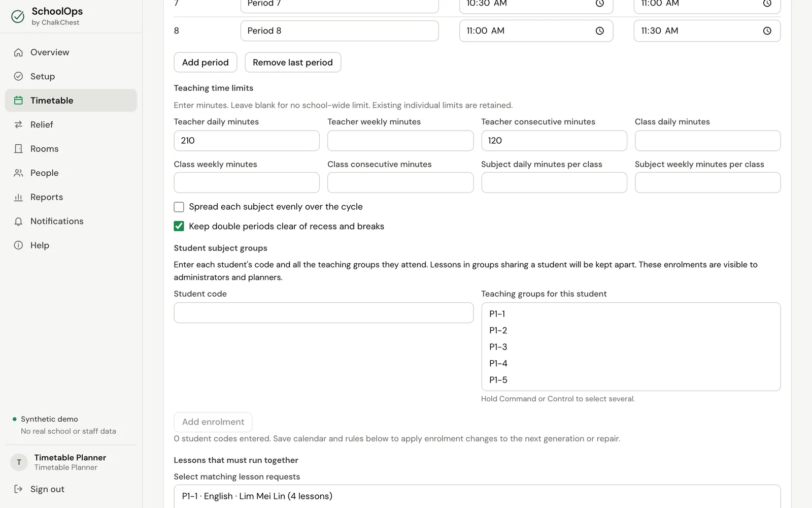Select teaching group P1-1
Image resolution: width=812 pixels, height=508 pixels.
click(x=631, y=314)
